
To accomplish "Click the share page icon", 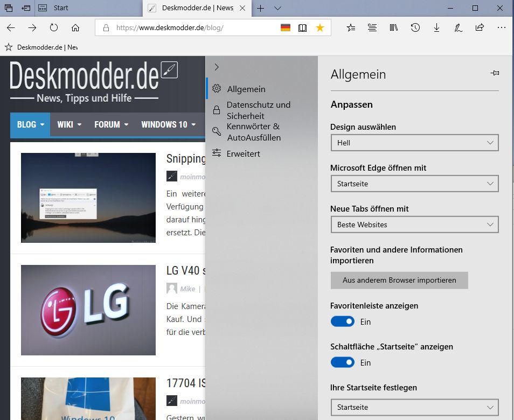I will click(x=480, y=27).
